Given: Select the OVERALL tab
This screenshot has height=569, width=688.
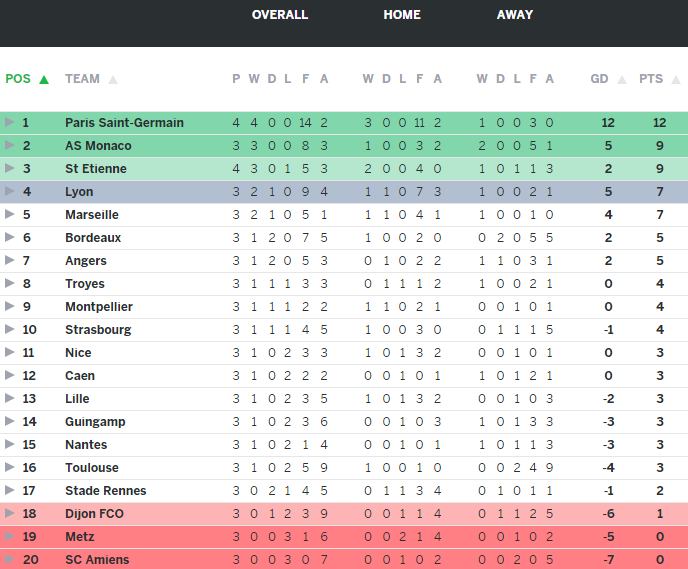Looking at the screenshot, I should (x=280, y=15).
